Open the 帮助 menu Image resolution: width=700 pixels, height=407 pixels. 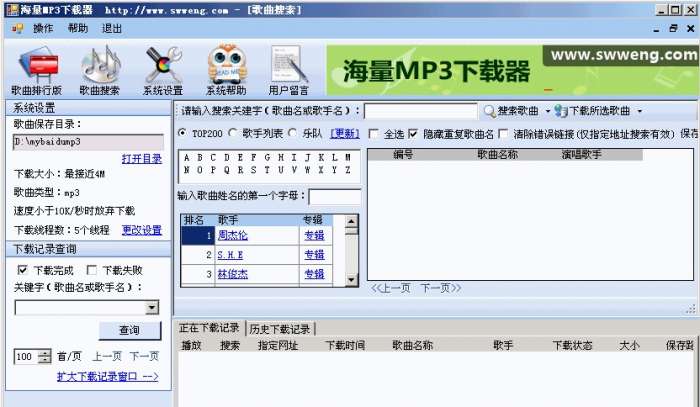[x=78, y=29]
